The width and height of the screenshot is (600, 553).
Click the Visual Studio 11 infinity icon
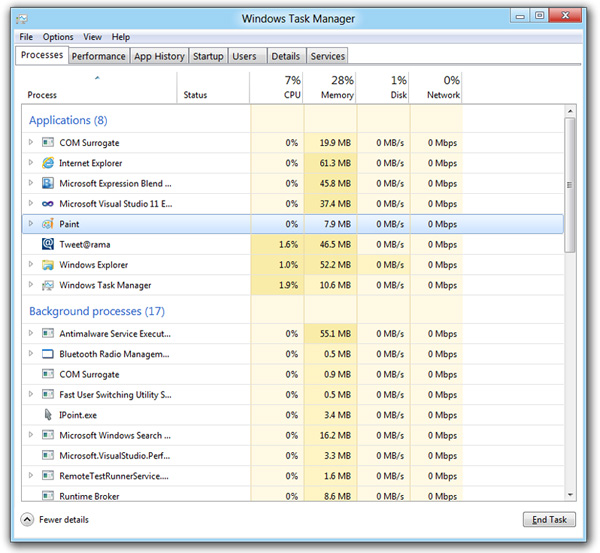[x=47, y=204]
